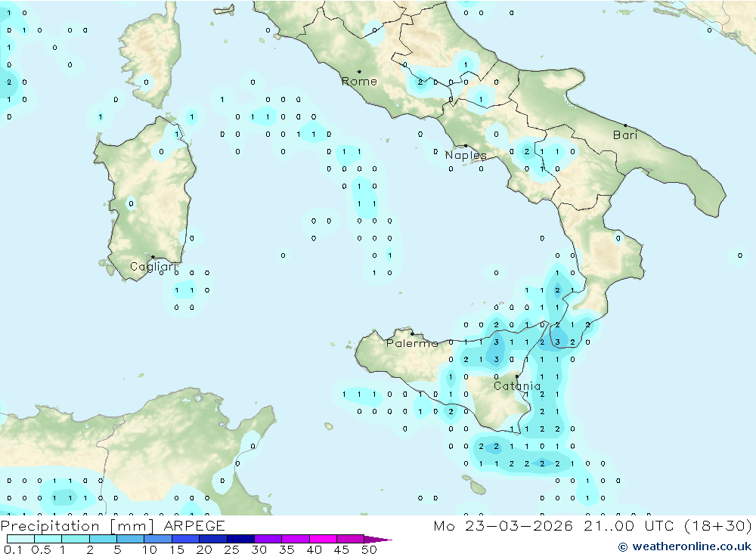Click the legend value 10
756x554 pixels.
tap(149, 549)
